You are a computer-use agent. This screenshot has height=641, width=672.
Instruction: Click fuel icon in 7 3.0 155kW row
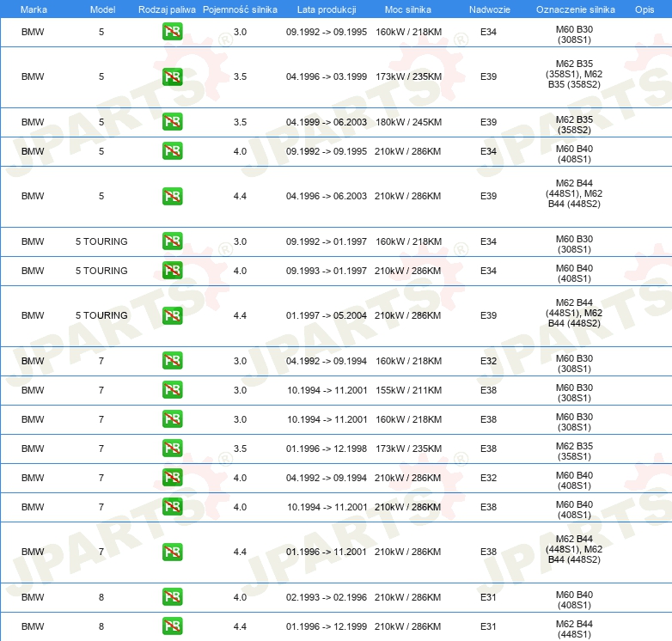point(172,390)
